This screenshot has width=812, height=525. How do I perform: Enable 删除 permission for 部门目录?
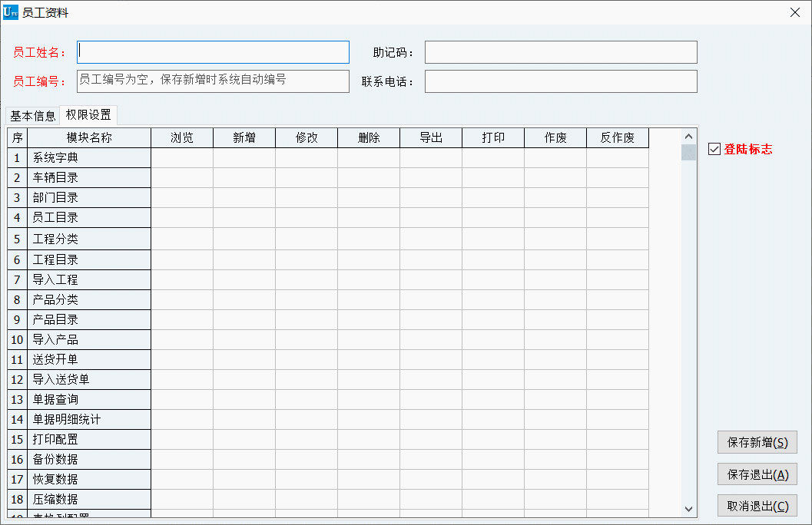(369, 198)
